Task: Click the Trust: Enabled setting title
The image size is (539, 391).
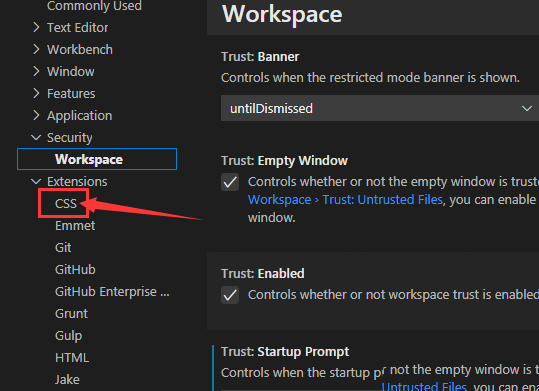Action: tap(263, 274)
